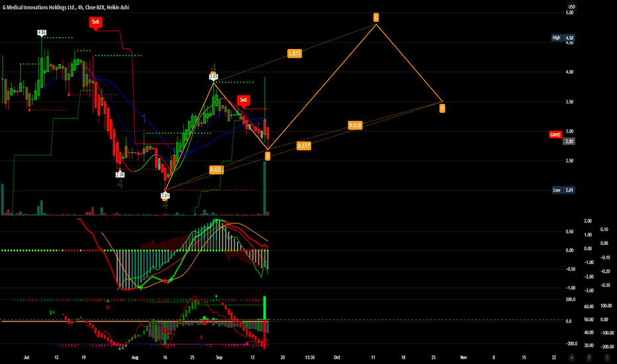Click the Jul date on time axis

click(26, 357)
